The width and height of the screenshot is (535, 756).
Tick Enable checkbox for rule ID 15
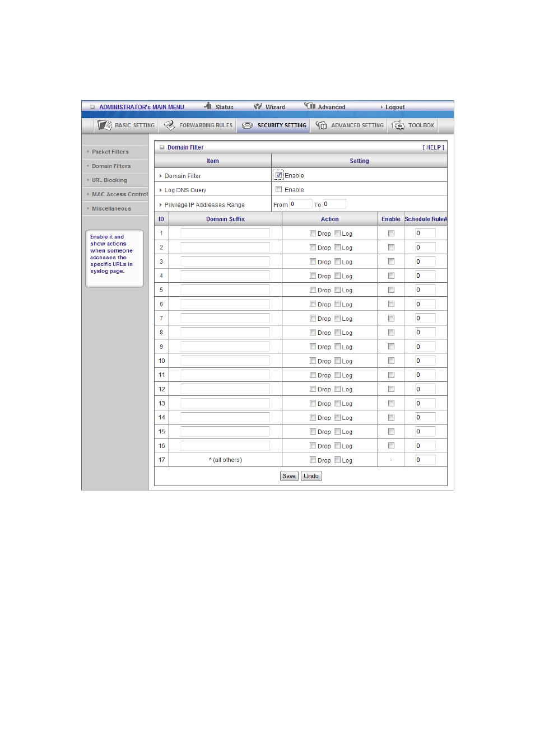coord(391,432)
